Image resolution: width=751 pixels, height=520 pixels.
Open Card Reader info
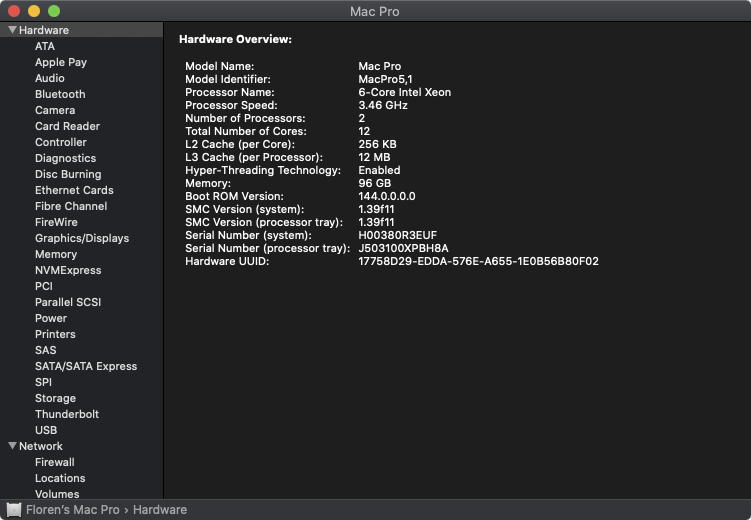pos(67,126)
